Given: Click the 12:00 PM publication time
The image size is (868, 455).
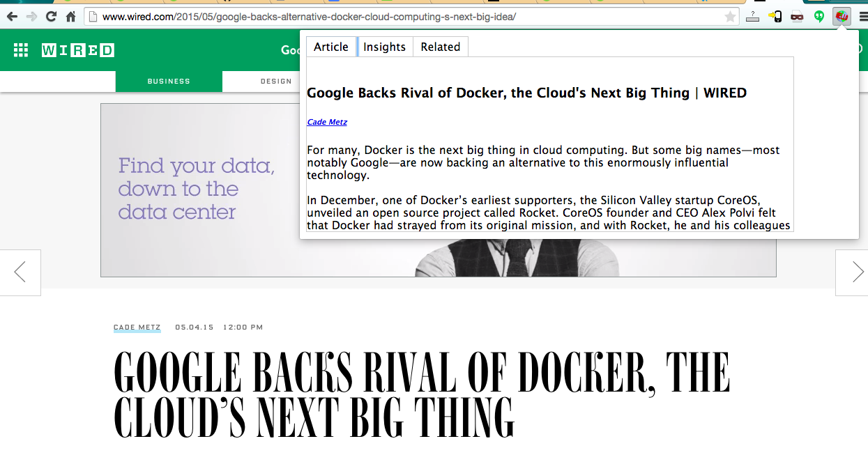Looking at the screenshot, I should click(243, 327).
